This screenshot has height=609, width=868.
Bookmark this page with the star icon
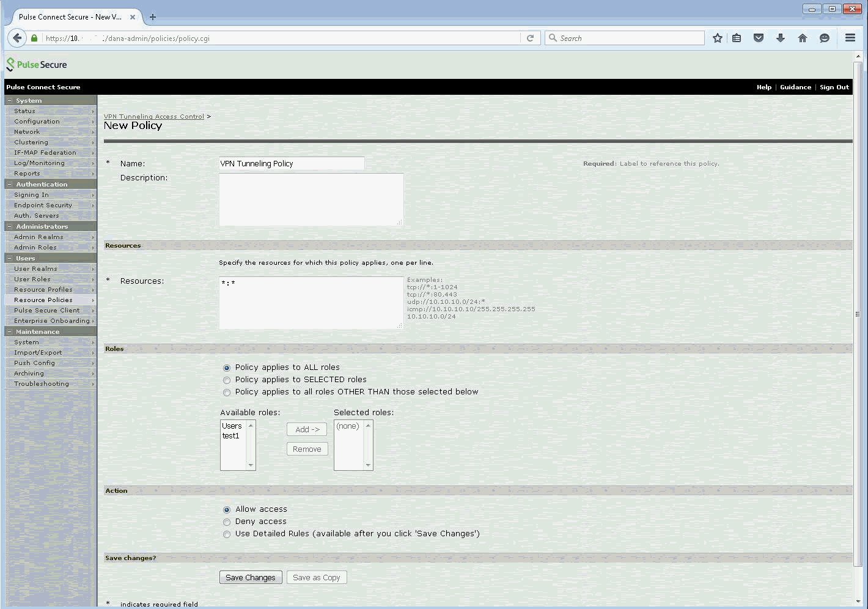[718, 38]
